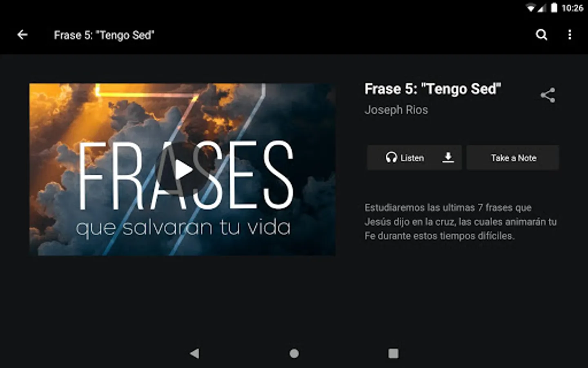The width and height of the screenshot is (588, 368).
Task: Click the Listen label
Action: point(412,158)
